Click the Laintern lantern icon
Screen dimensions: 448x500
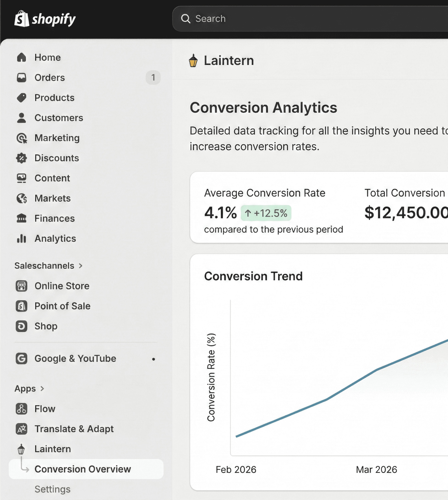tap(22, 449)
